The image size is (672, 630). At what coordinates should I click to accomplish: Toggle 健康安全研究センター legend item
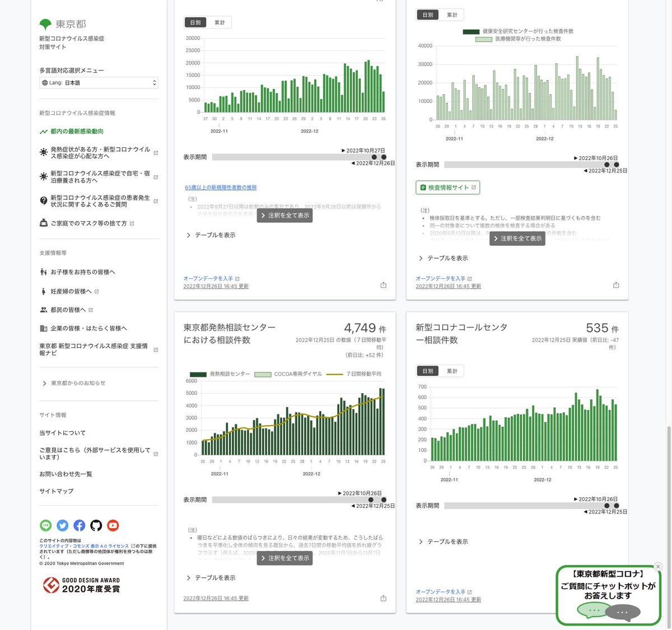pos(518,31)
